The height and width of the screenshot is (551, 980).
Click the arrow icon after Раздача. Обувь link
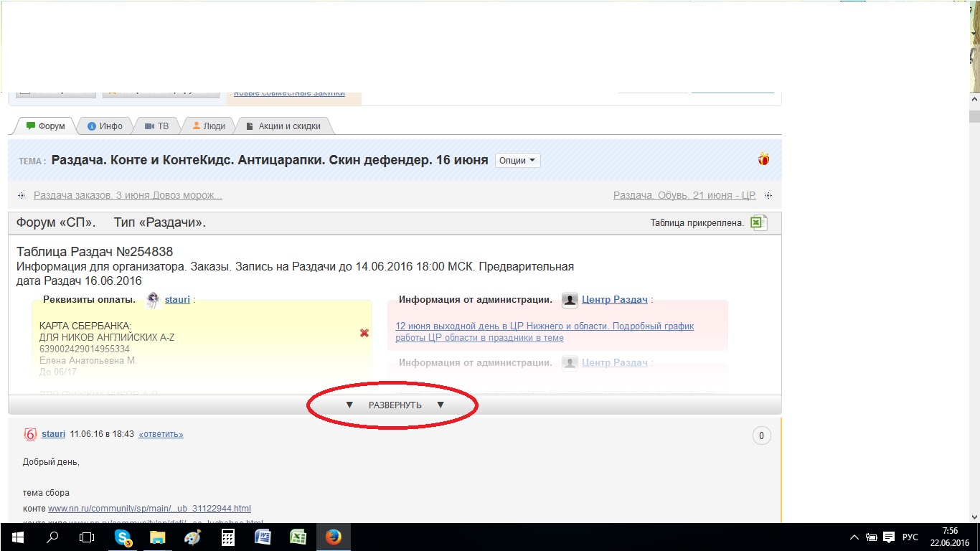[x=768, y=195]
